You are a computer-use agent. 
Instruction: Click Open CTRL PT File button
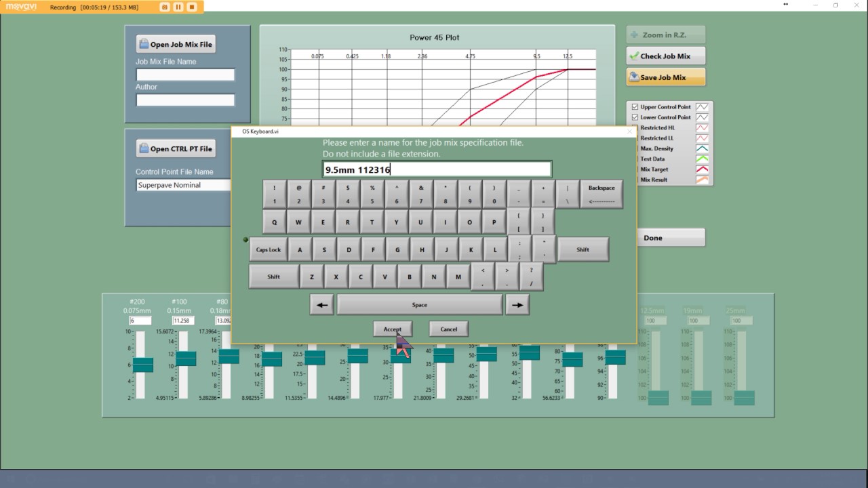[176, 148]
